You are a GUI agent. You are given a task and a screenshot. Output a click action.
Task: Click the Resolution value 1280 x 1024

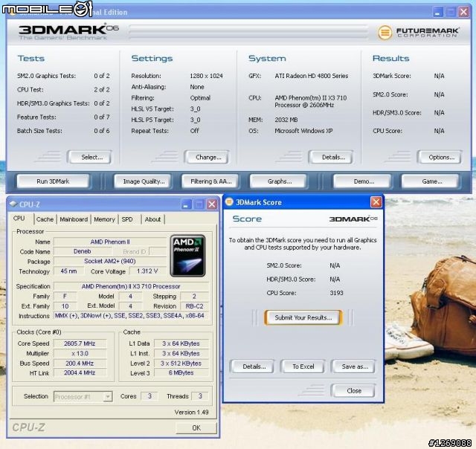point(207,76)
